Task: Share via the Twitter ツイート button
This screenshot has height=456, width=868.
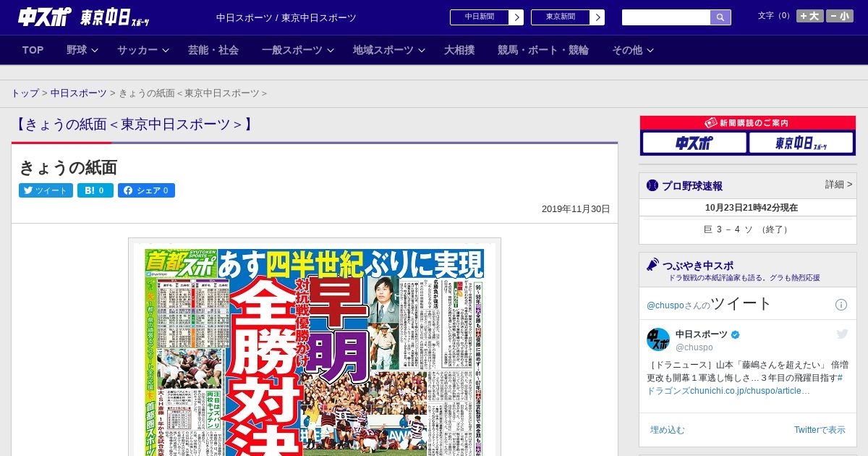Action: [46, 190]
